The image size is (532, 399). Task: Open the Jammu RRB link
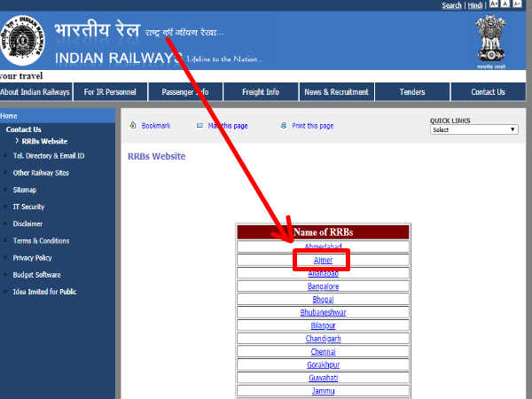(323, 391)
